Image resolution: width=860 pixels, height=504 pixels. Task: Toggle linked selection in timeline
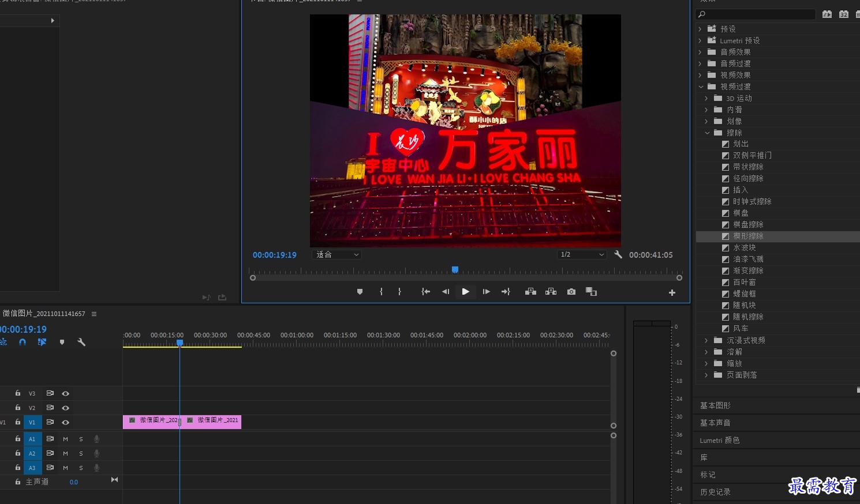(x=42, y=342)
